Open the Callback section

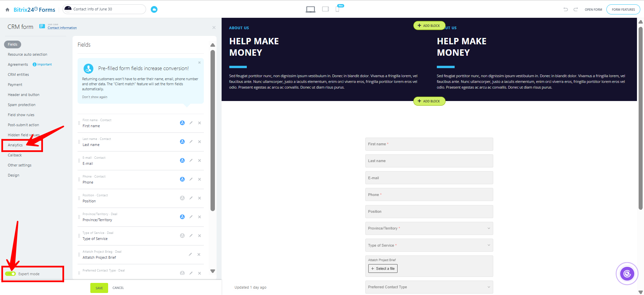pyautogui.click(x=15, y=155)
